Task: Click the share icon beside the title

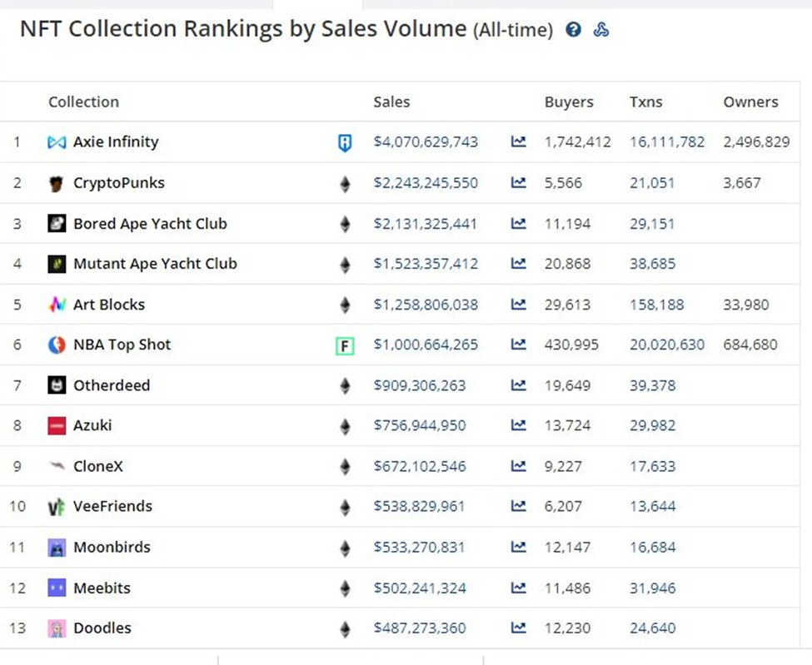Action: (x=601, y=30)
